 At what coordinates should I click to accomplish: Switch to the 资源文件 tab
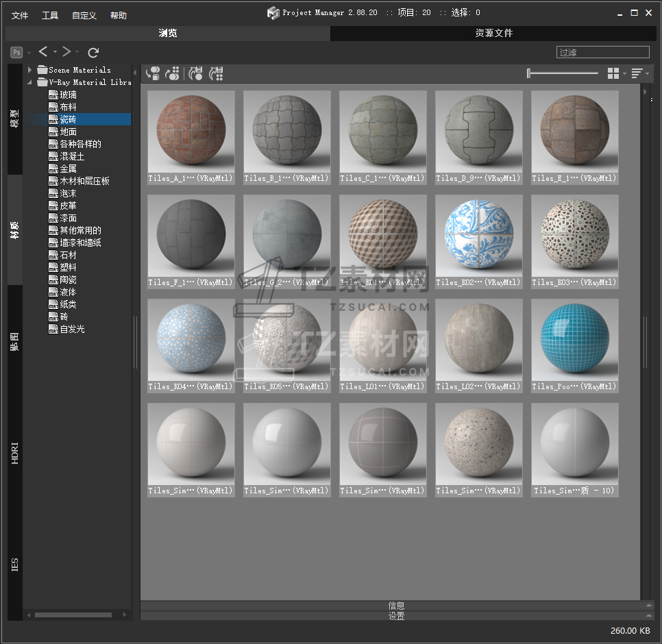(x=493, y=33)
